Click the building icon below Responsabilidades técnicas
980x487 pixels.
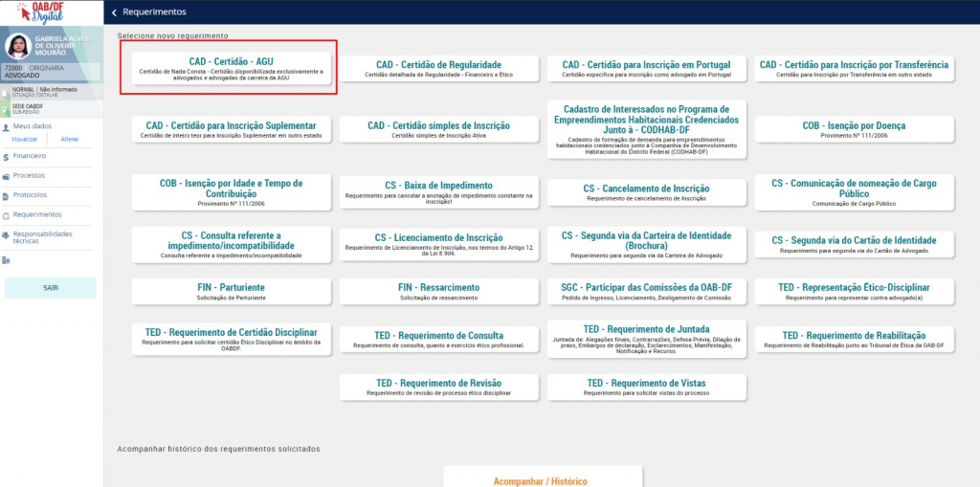[x=7, y=259]
